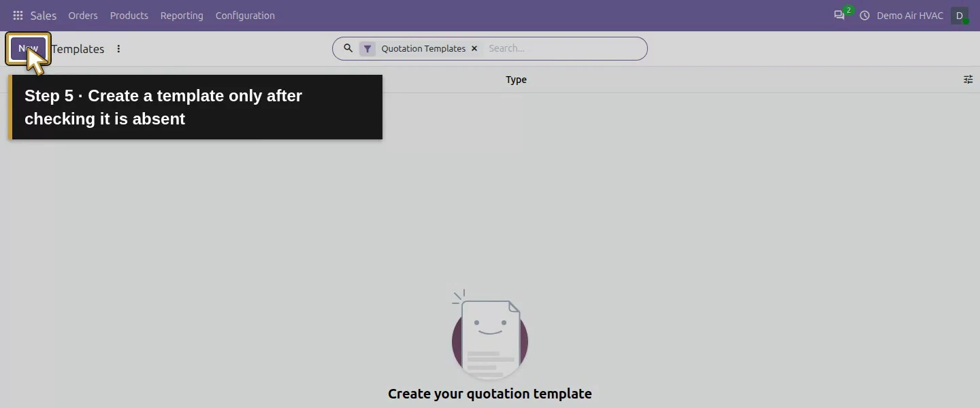980x408 pixels.
Task: Click the funnel filter icon in search
Action: [x=367, y=48]
